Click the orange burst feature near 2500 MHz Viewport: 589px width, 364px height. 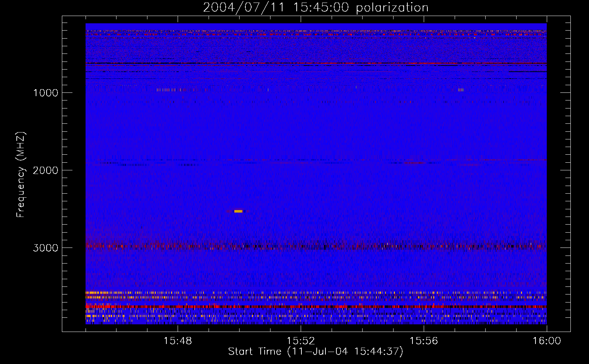(238, 211)
